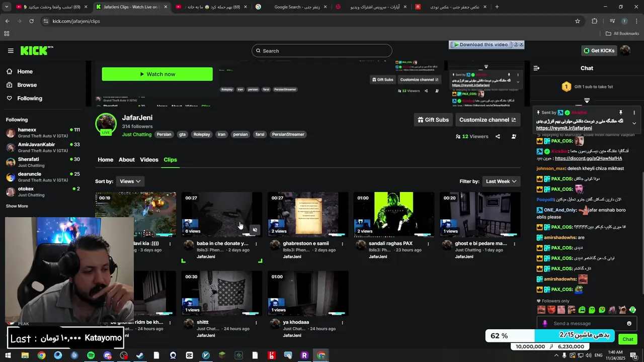Send message with Chat button

[x=627, y=339]
